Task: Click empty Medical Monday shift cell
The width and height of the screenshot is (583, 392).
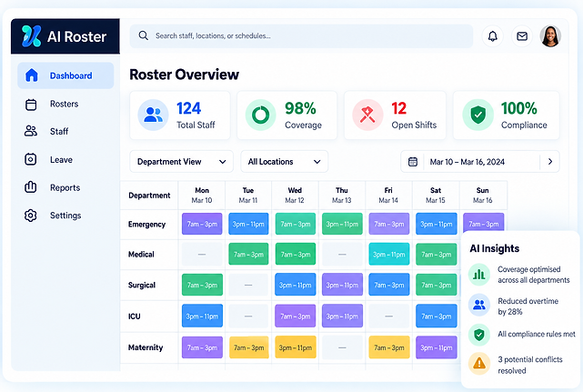Action: [x=202, y=254]
